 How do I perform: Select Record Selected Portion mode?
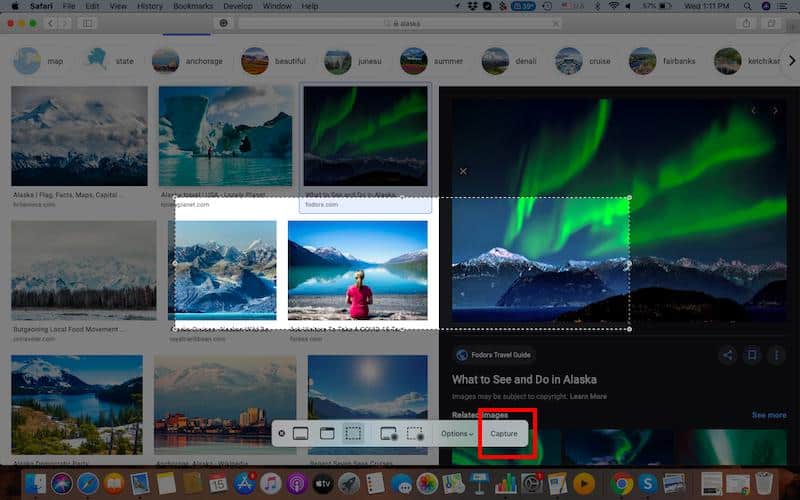(x=415, y=433)
